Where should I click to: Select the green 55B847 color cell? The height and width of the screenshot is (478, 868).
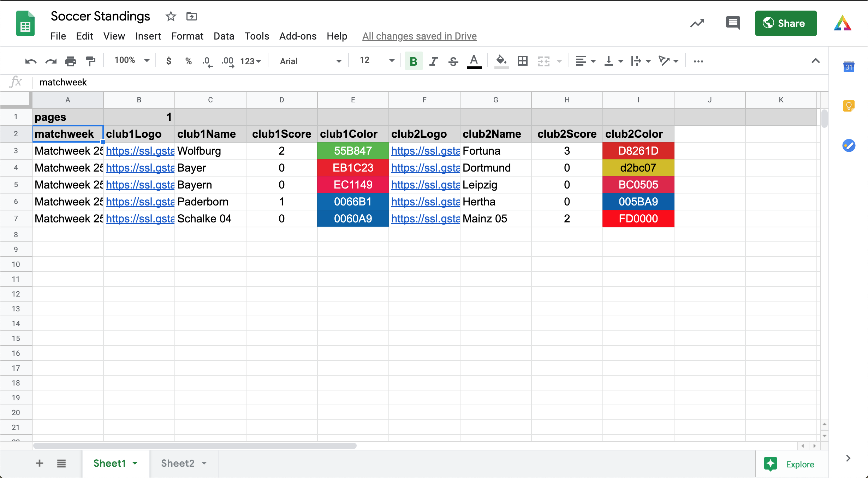353,151
